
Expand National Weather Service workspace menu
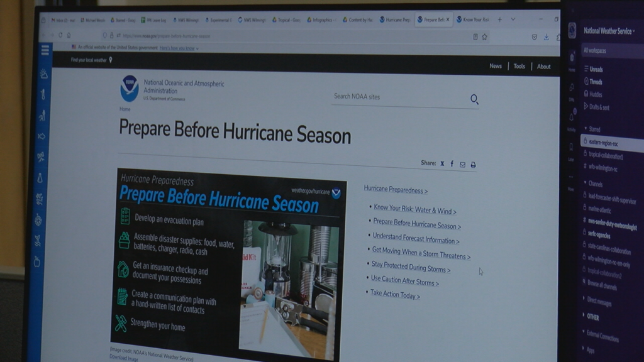(x=609, y=31)
